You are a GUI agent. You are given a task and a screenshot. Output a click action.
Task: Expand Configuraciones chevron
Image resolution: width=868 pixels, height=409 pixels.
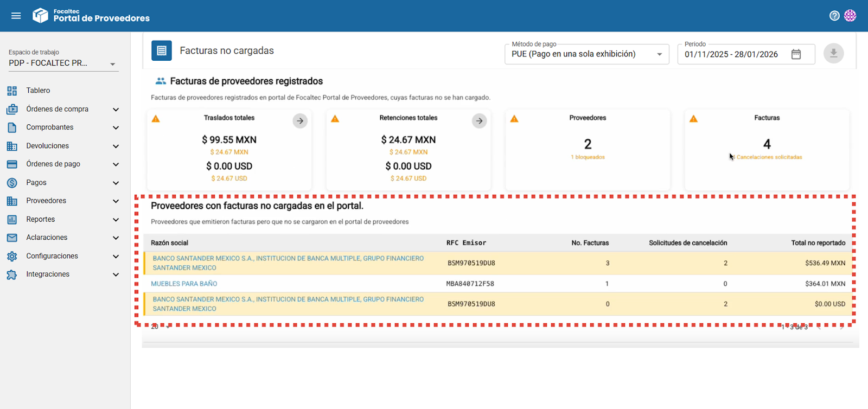tap(116, 257)
